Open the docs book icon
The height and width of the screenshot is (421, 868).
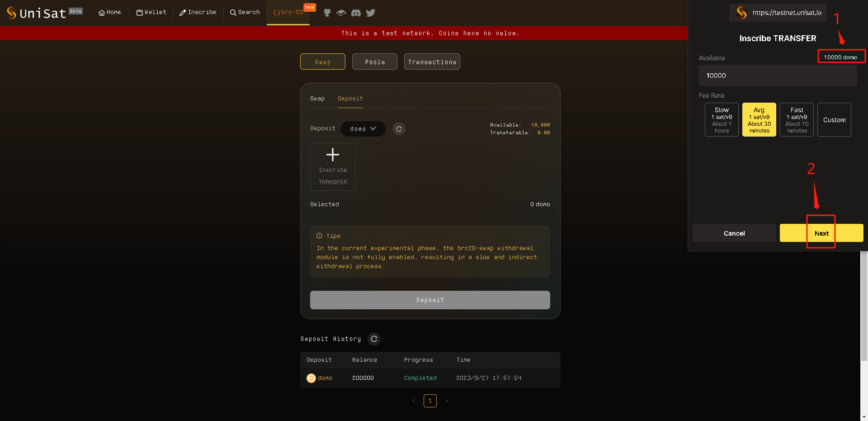tap(341, 13)
